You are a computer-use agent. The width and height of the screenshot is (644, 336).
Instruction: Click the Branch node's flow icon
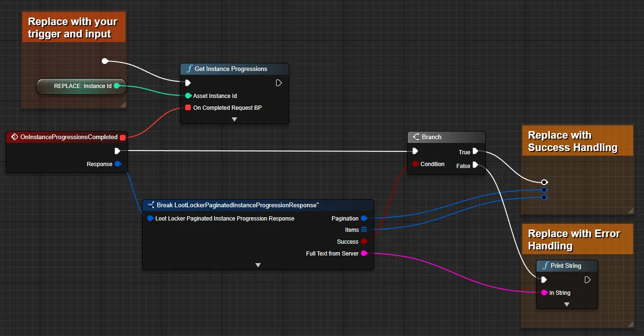(x=416, y=137)
